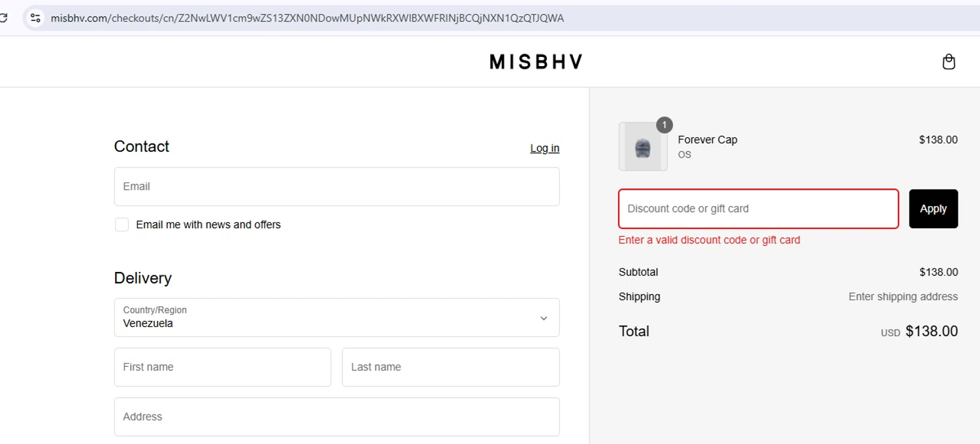Click the quantity badge showing 1
Image resolution: width=980 pixels, height=444 pixels.
point(664,124)
